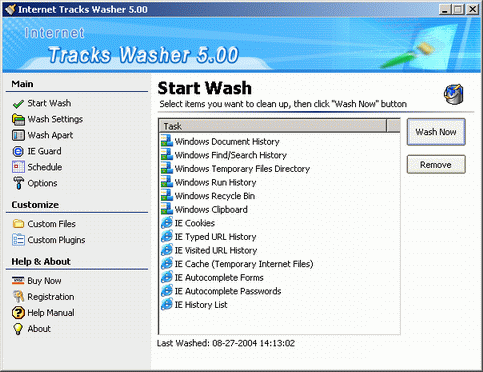This screenshot has width=483, height=372.
Task: Click the Help Manual question mark icon
Action: pos(18,313)
